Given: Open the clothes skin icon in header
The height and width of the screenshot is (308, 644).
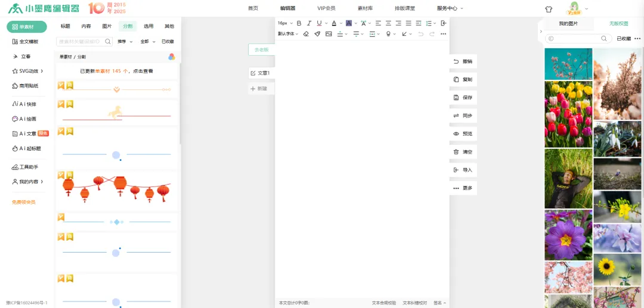Looking at the screenshot, I should [x=549, y=8].
